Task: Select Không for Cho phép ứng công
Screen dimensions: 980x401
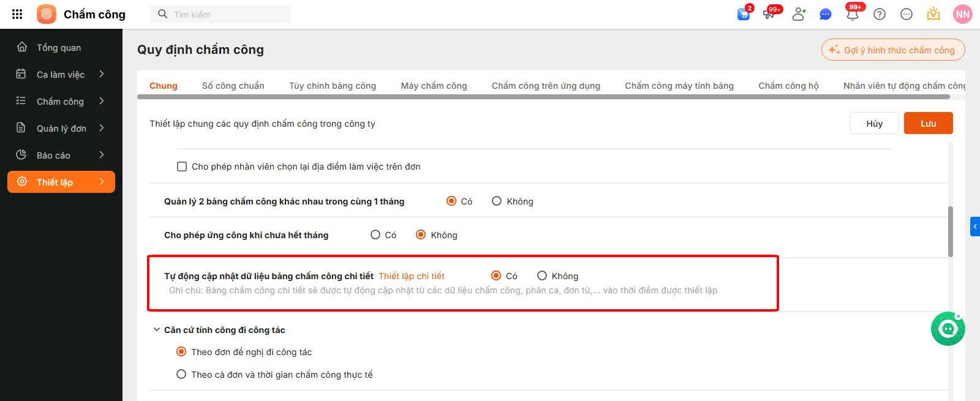Action: coord(421,234)
